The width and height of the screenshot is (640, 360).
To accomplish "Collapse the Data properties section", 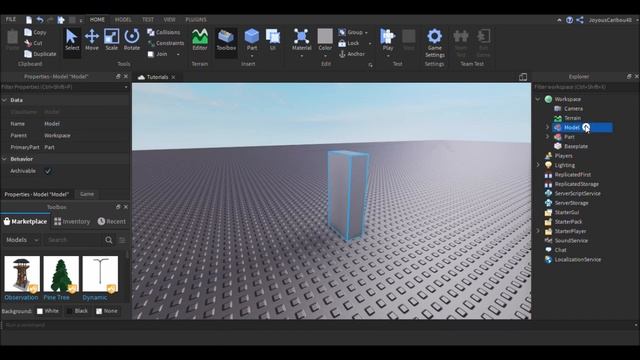I will 4,100.
